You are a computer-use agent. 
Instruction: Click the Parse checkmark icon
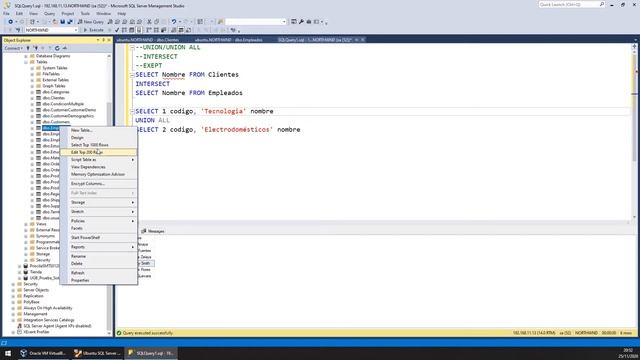(117, 30)
